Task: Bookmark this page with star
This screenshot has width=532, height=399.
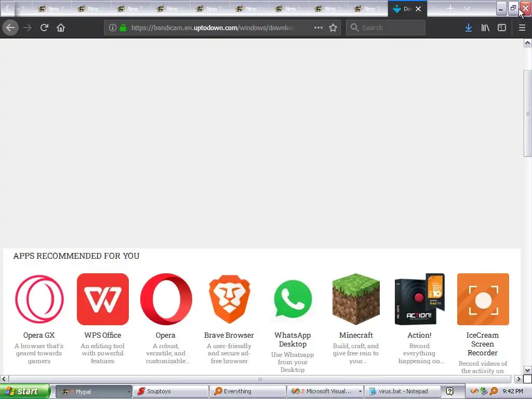Action: click(x=333, y=28)
